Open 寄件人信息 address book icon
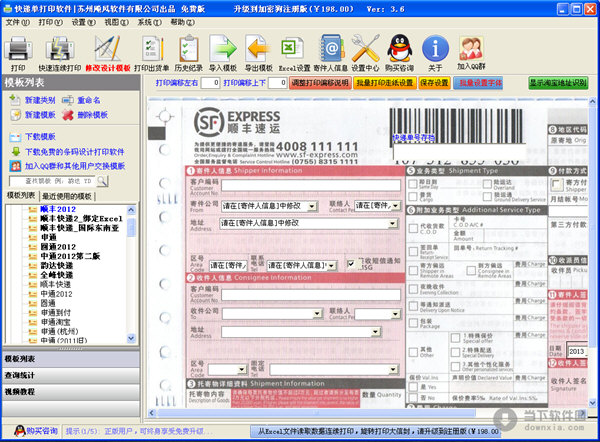This screenshot has width=600, height=442. tap(331, 49)
